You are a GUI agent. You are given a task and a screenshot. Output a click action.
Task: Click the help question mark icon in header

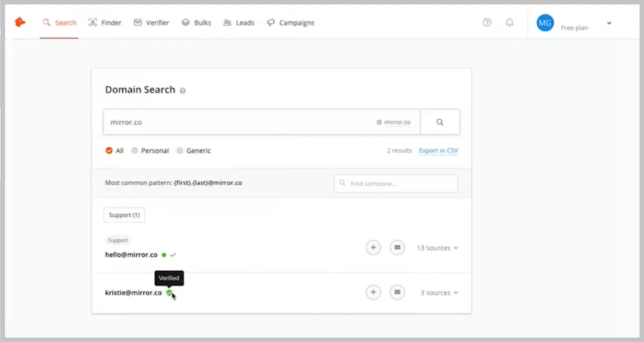click(487, 22)
